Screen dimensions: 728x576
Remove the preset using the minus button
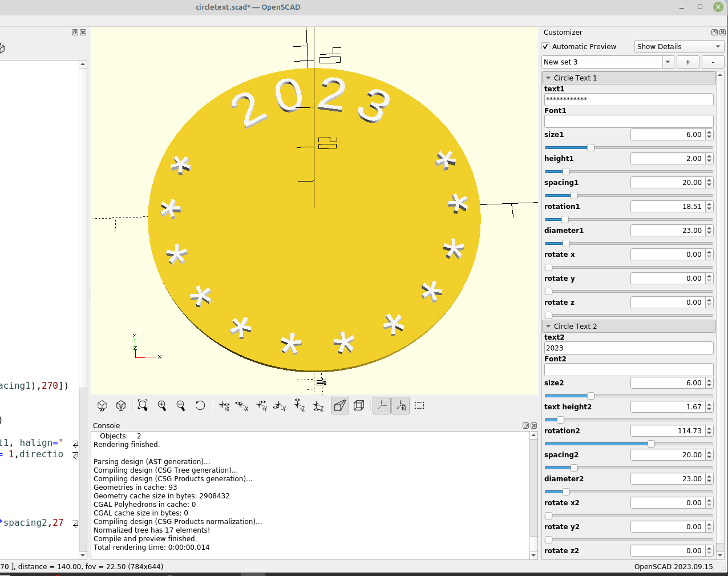(x=713, y=62)
